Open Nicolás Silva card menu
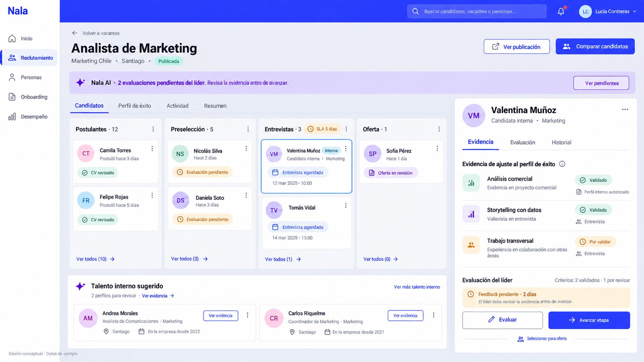This screenshot has width=644, height=362. [x=246, y=148]
